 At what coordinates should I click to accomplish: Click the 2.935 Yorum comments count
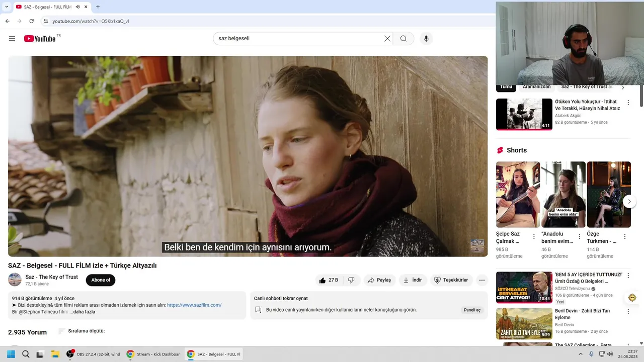pos(27,332)
